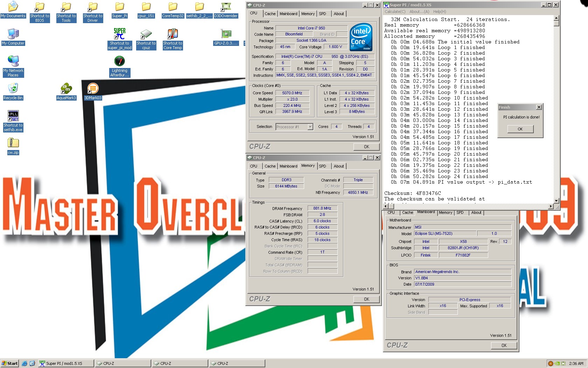Click the Bus Speed 220.4 MHz value
This screenshot has height=368, width=588.
click(x=292, y=105)
